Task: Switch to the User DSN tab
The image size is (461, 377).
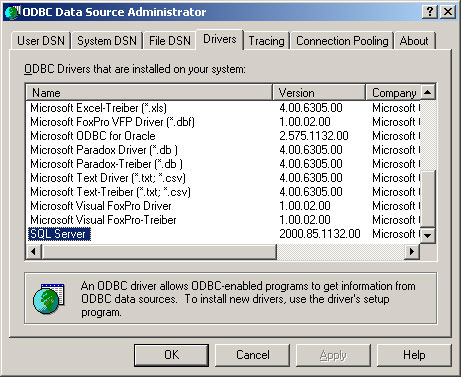Action: pos(41,41)
